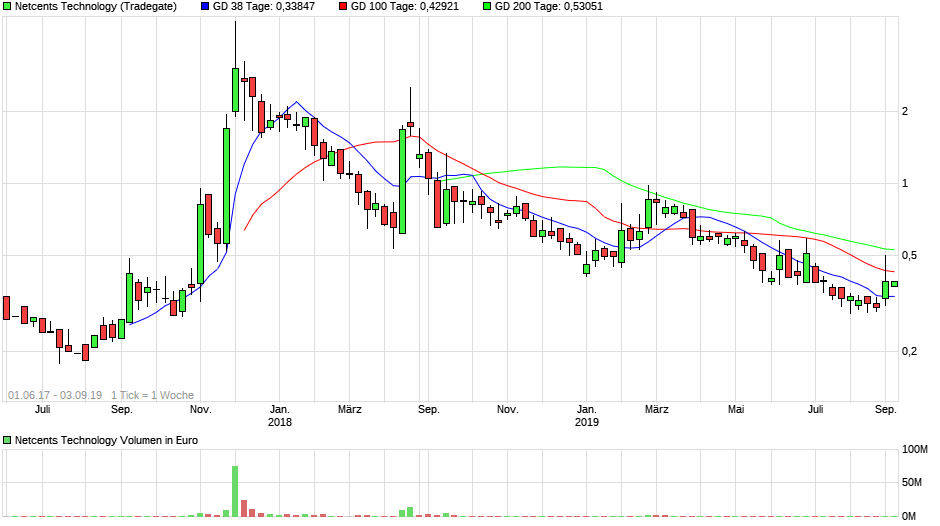This screenshot has height=526, width=940.
Task: Click the volume axis label '0M'
Action: tap(909, 516)
